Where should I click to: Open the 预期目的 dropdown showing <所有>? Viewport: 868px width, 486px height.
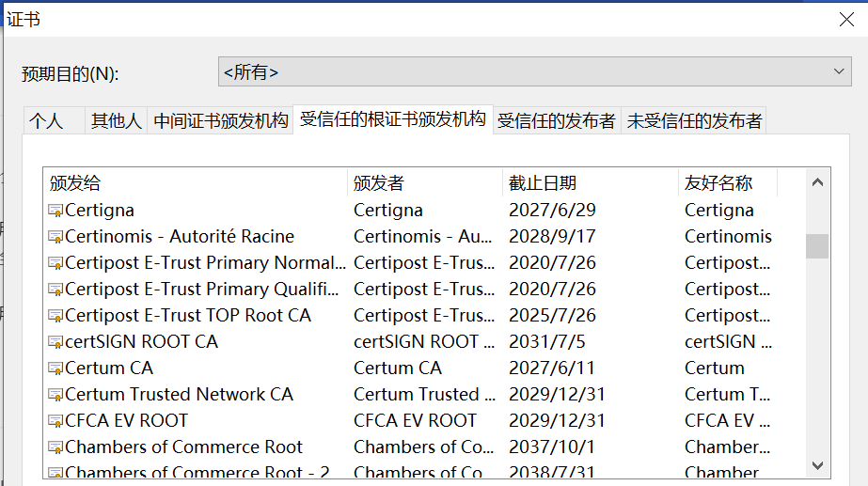535,71
